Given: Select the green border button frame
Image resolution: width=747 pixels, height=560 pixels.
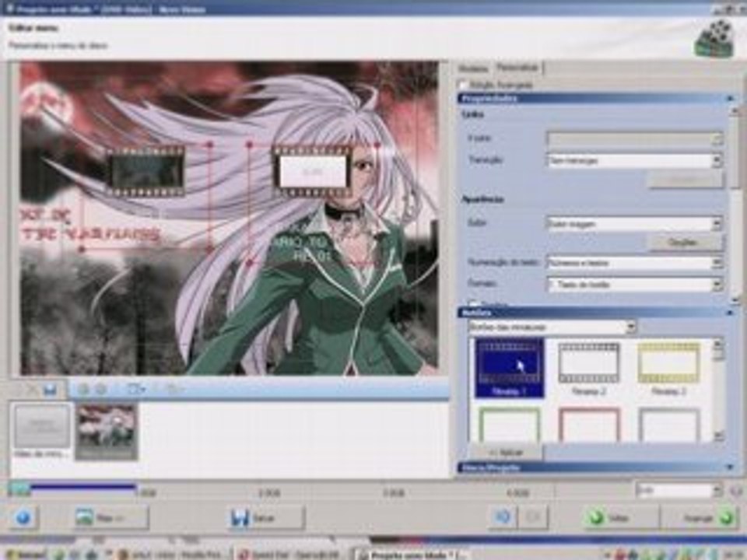Looking at the screenshot, I should 509,425.
